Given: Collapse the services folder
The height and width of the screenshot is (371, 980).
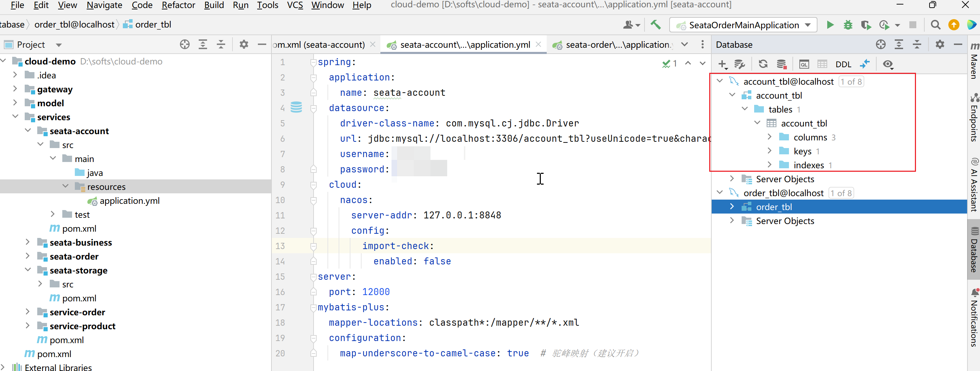Looking at the screenshot, I should 15,117.
